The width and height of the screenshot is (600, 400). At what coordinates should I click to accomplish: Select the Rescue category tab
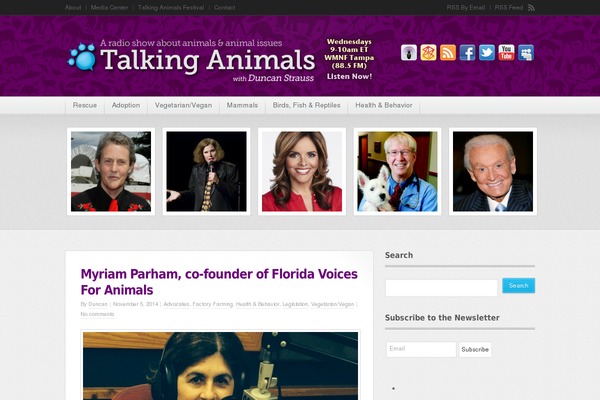point(85,105)
